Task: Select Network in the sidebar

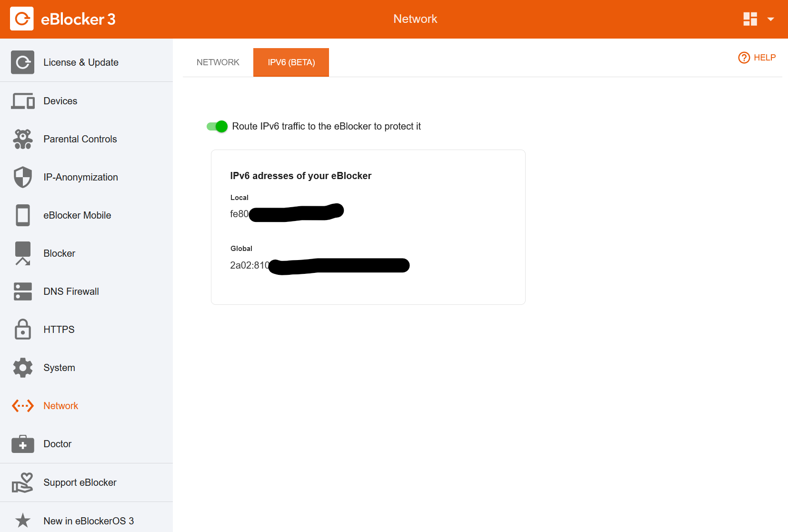Action: pyautogui.click(x=60, y=406)
